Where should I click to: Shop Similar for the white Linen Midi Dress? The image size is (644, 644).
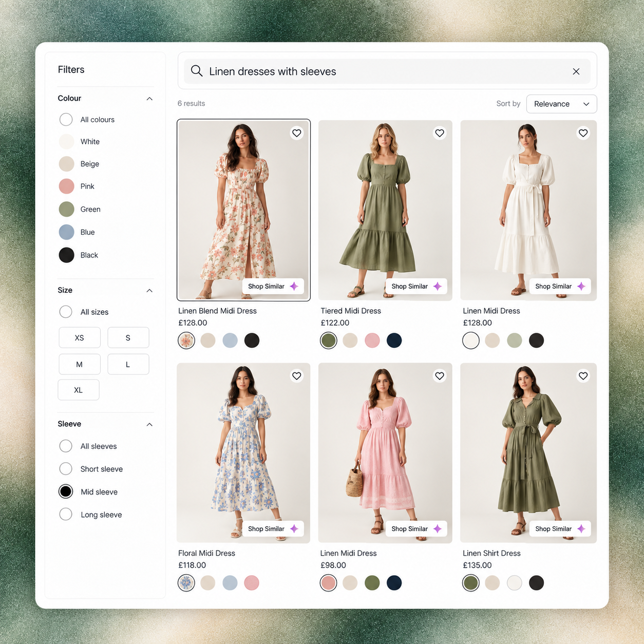pyautogui.click(x=560, y=286)
